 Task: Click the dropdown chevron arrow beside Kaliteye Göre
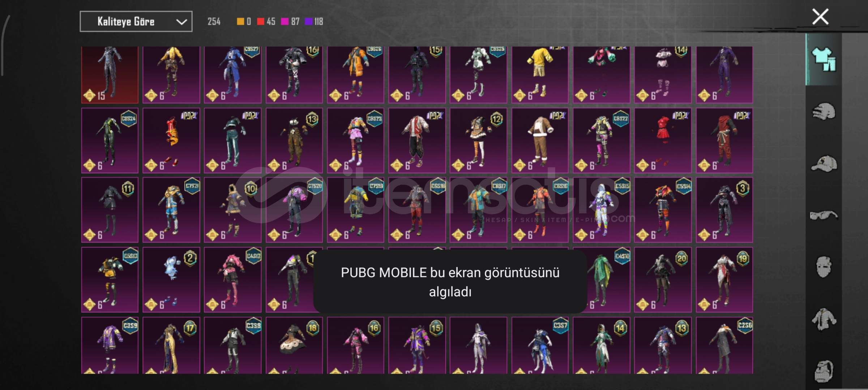coord(181,22)
